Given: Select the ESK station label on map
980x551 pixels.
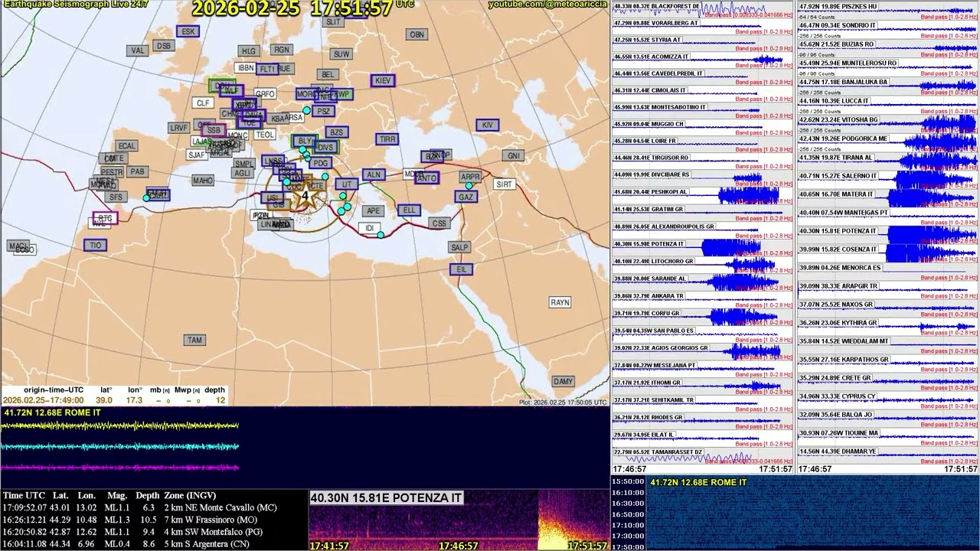Looking at the screenshot, I should click(188, 31).
